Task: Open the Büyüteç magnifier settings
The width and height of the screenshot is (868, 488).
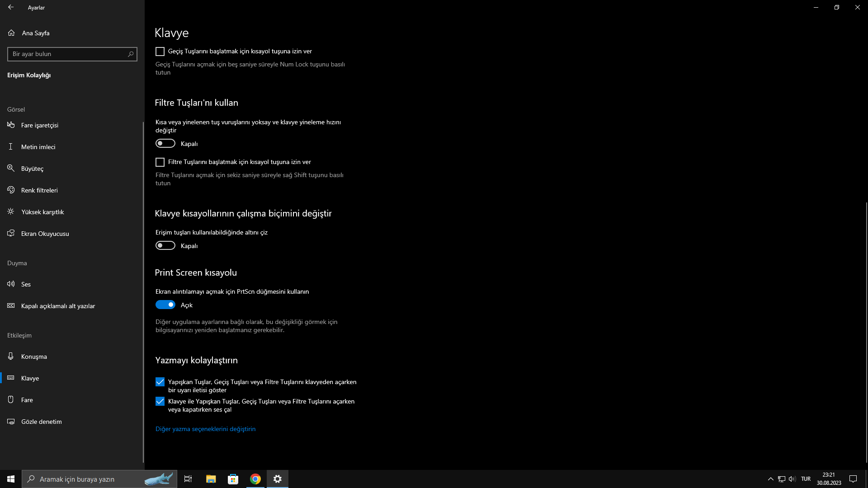Action: pos(32,169)
